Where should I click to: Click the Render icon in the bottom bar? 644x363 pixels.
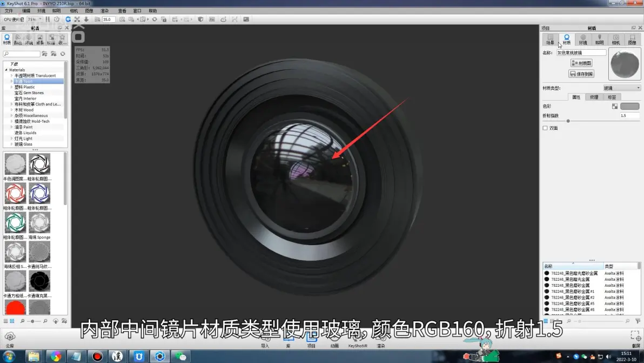381,341
